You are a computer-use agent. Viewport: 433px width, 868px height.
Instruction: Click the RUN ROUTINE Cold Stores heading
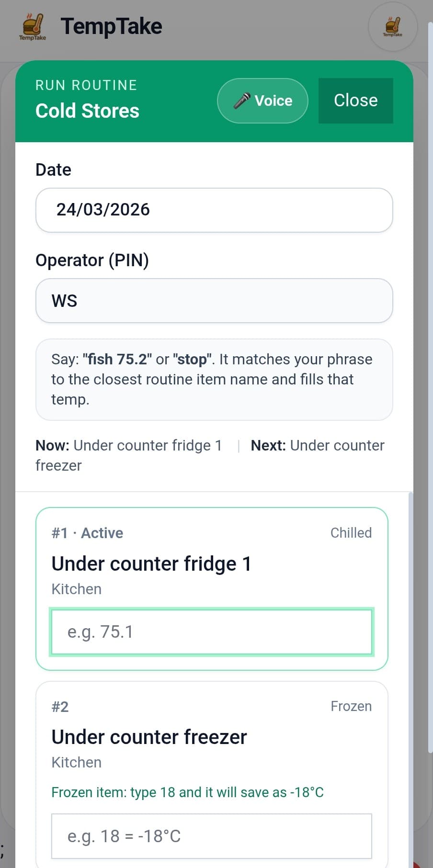click(x=87, y=99)
